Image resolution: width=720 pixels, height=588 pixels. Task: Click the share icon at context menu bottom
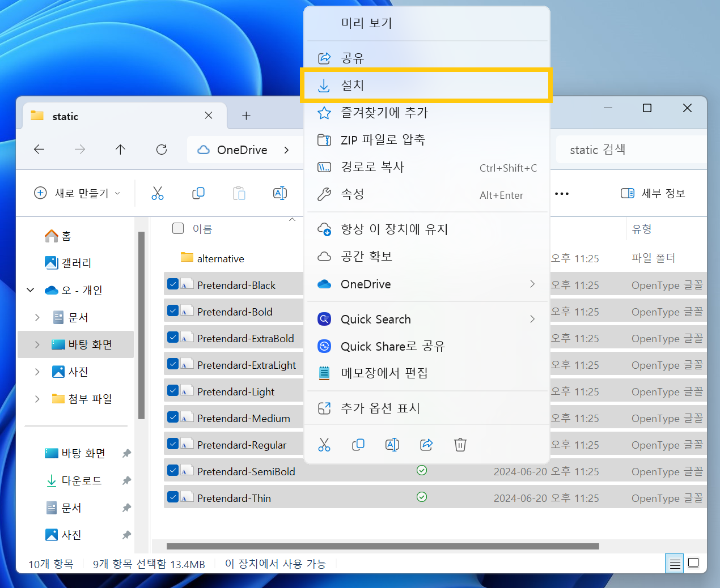[426, 445]
